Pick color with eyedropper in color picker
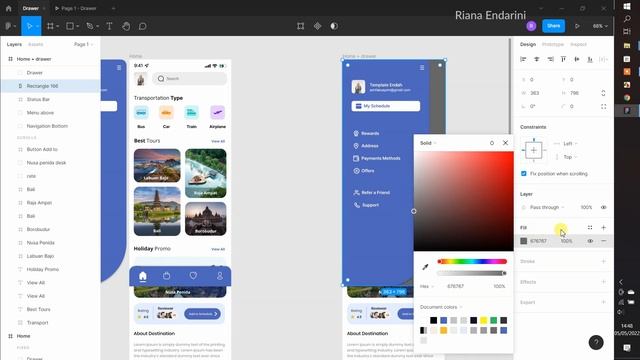 425,267
